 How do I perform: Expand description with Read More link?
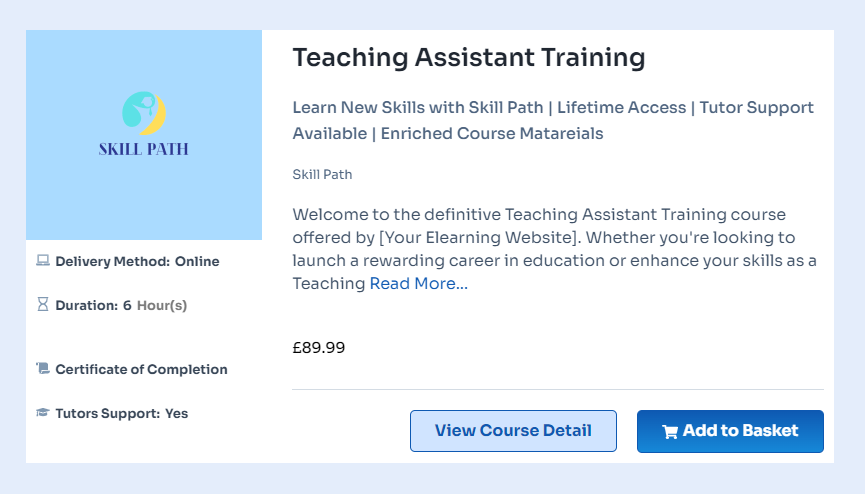pos(418,284)
